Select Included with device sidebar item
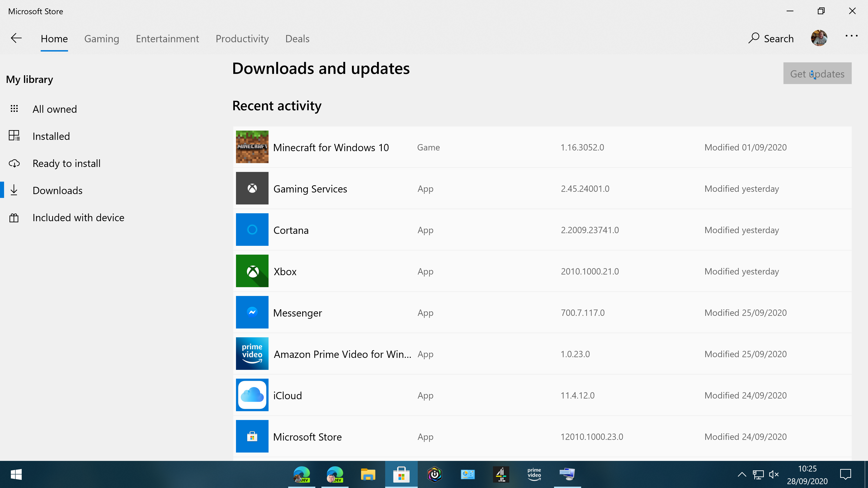 click(x=78, y=218)
